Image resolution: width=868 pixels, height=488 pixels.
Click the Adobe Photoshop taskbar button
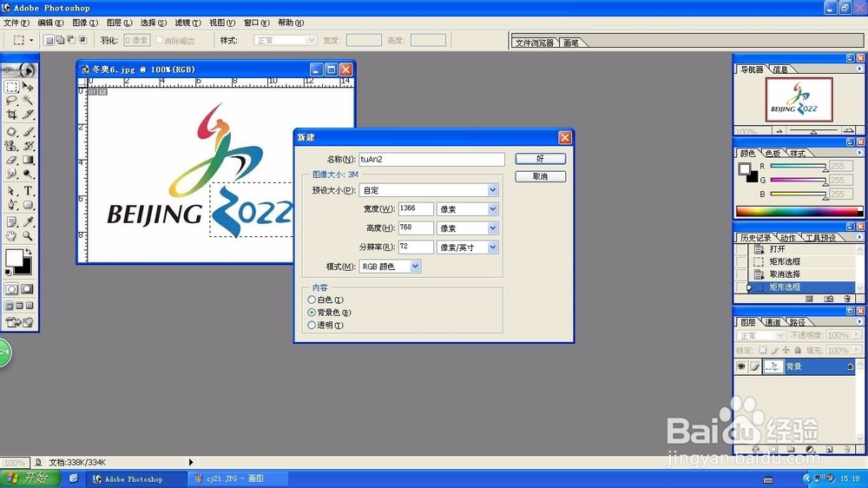point(137,478)
